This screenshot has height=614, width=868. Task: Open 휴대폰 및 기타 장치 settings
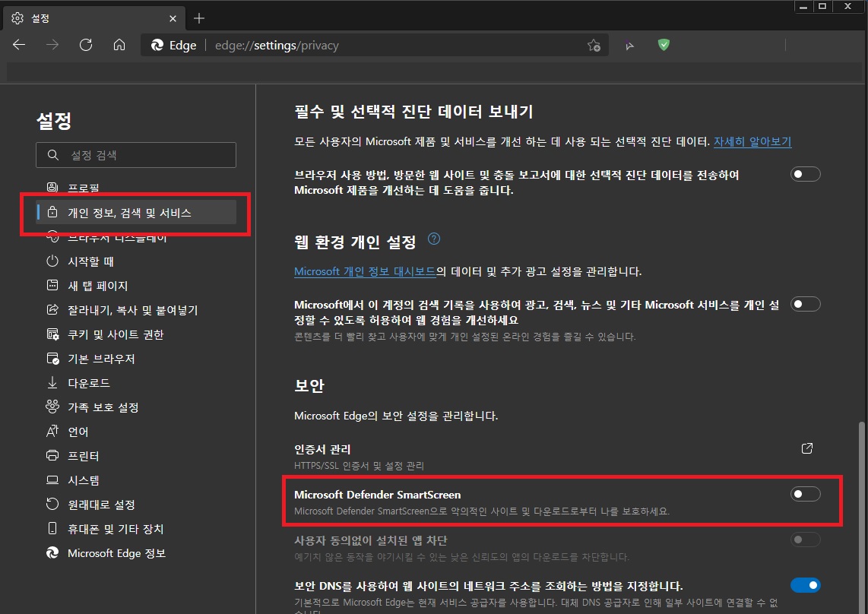pos(135,530)
